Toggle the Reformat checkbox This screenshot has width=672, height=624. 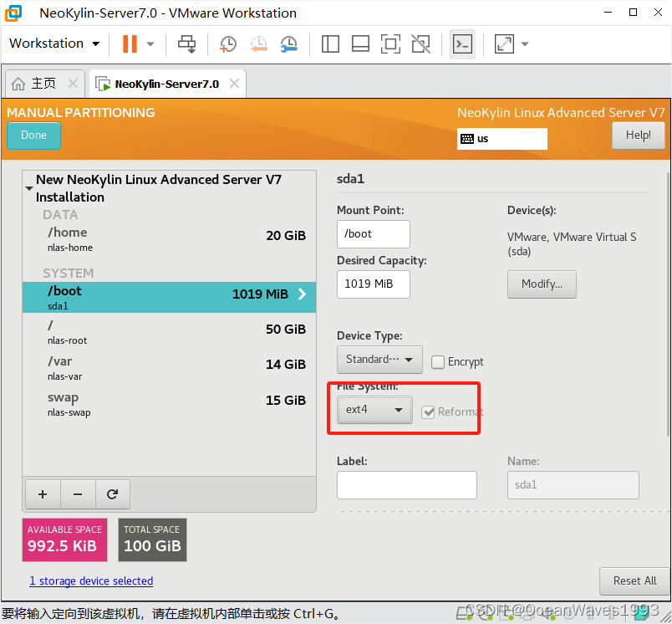click(x=428, y=412)
